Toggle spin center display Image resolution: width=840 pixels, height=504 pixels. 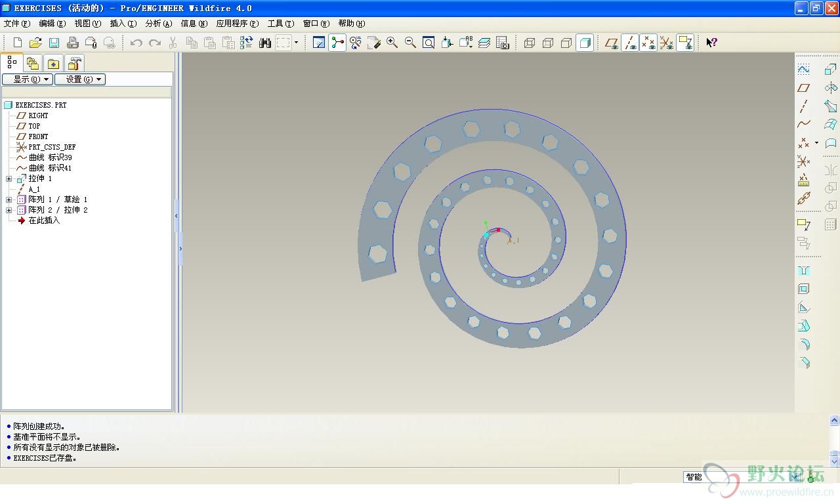point(337,43)
